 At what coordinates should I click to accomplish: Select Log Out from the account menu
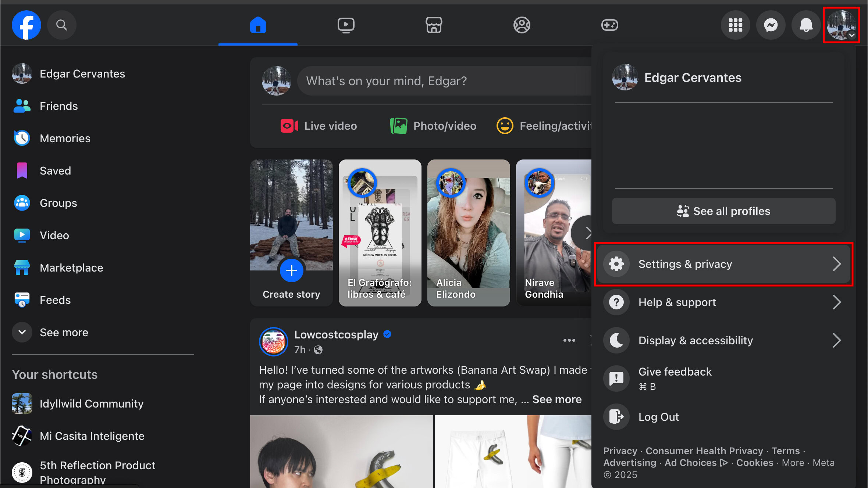(x=658, y=416)
